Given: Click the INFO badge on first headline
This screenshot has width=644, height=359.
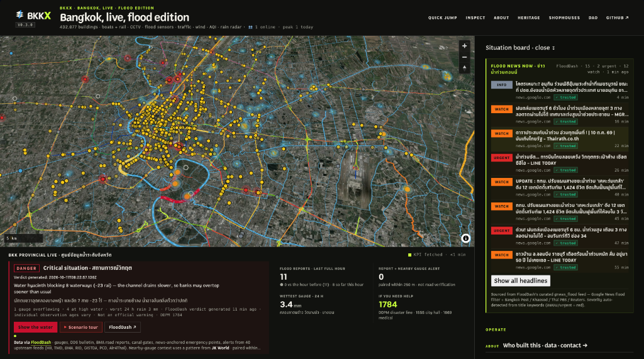Looking at the screenshot, I should pos(501,85).
